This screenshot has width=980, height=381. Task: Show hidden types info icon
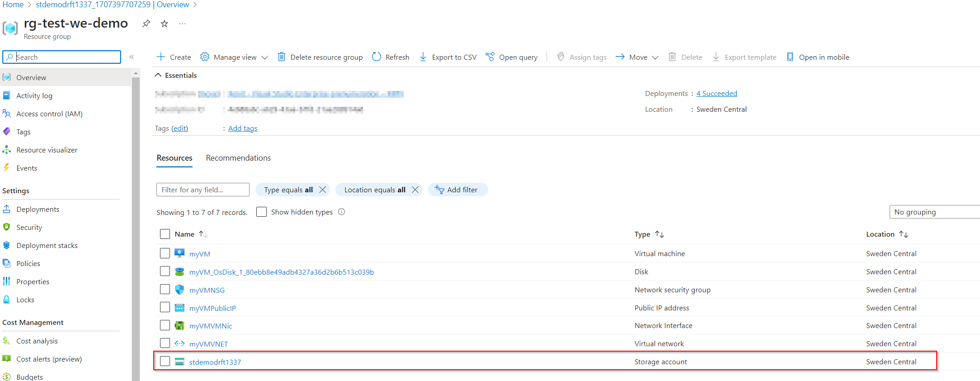(342, 212)
